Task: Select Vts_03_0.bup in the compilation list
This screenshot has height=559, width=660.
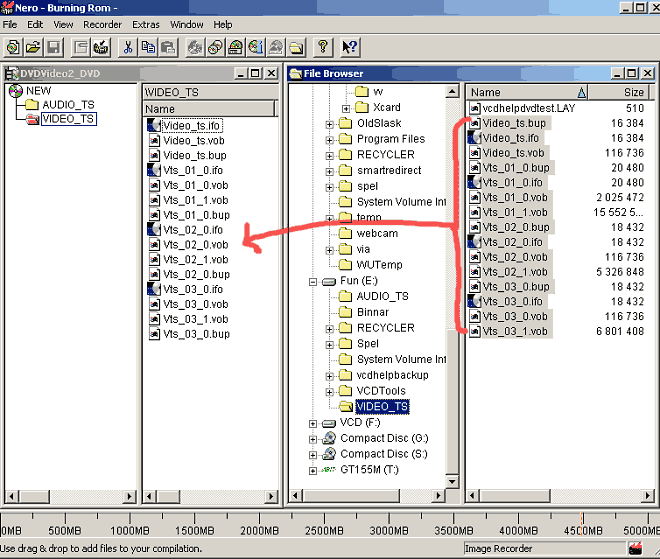Action: click(x=197, y=334)
